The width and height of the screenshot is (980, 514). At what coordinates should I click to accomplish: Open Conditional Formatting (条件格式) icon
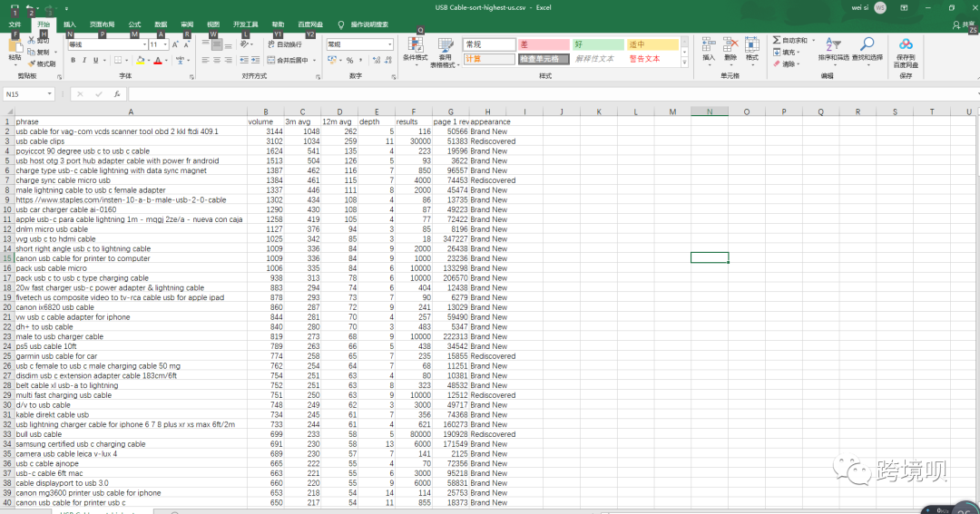[x=415, y=44]
